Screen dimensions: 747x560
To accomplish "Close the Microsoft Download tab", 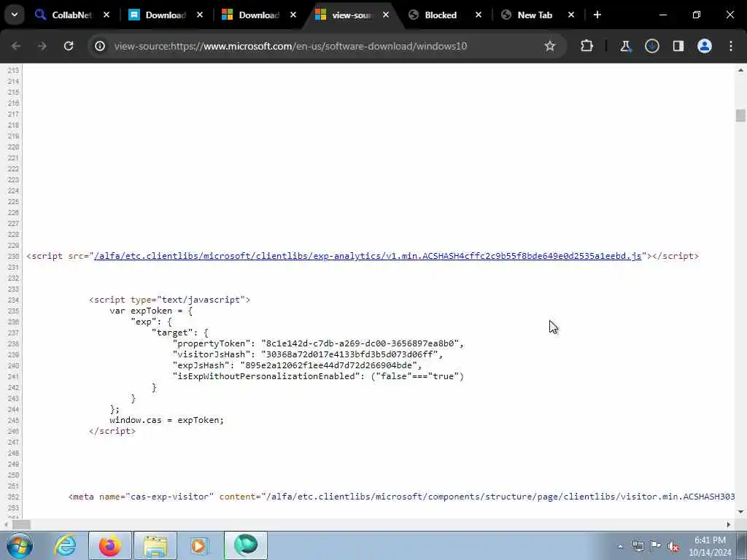I will [293, 15].
